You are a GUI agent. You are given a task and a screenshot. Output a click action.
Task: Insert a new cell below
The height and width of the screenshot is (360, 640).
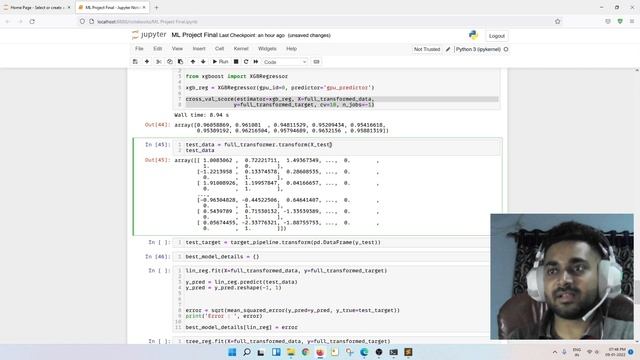tap(147, 62)
